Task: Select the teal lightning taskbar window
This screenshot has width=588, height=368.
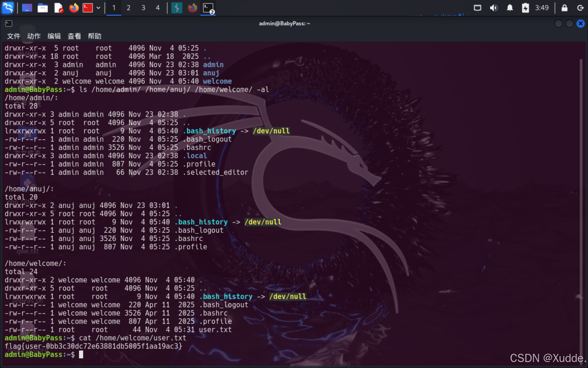Action: tap(177, 8)
